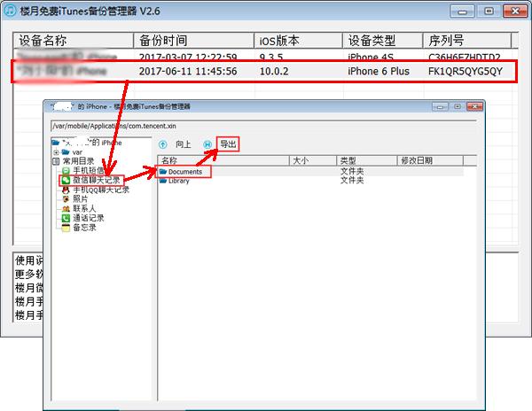Click 设备类型 column header in main window
Viewport: 532px width, 411px height.
click(x=383, y=41)
